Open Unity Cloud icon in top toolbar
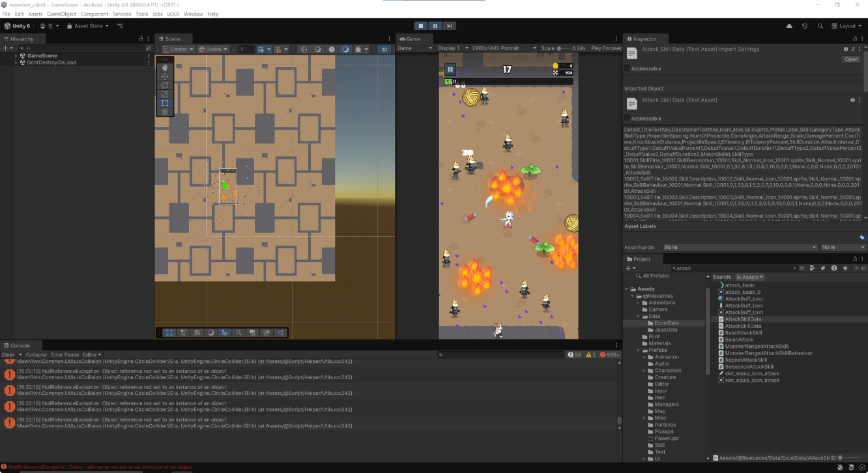Image resolution: width=868 pixels, height=473 pixels. (x=790, y=26)
